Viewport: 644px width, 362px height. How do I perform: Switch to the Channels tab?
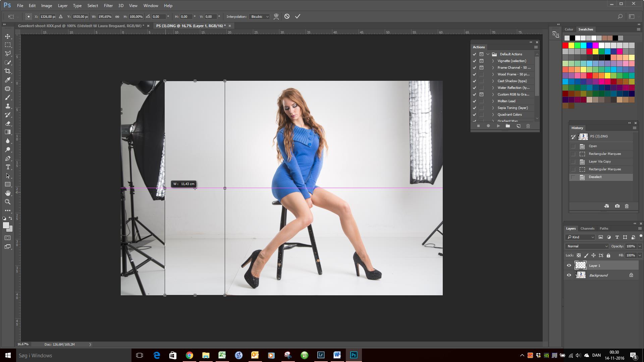(587, 228)
